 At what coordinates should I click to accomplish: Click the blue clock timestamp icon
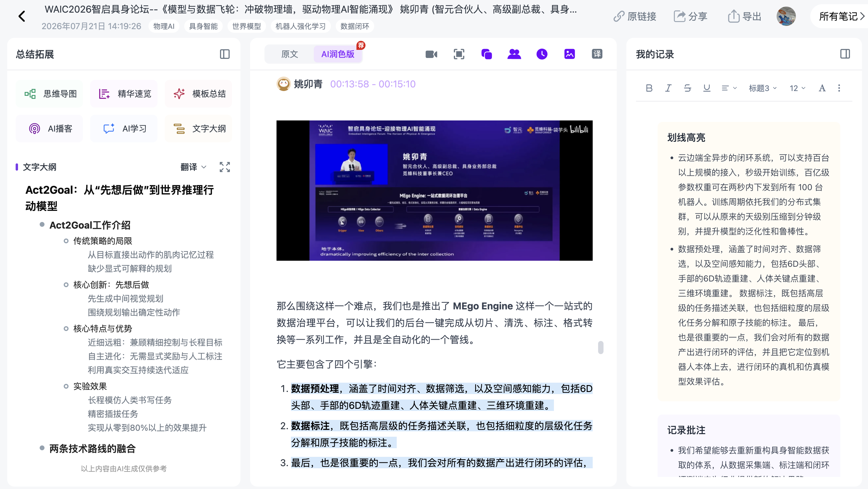(542, 54)
